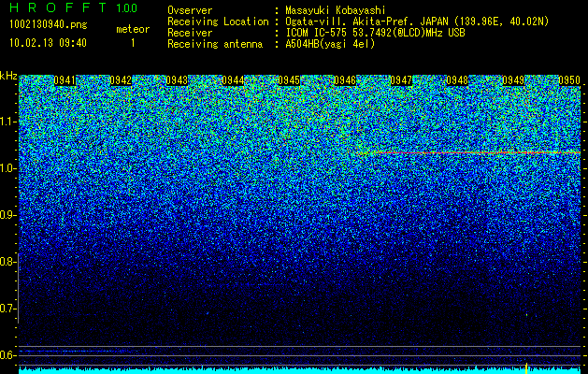Image resolution: width=588 pixels, height=374 pixels.
Task: Click the HROFFT program title
Action: 58,7
